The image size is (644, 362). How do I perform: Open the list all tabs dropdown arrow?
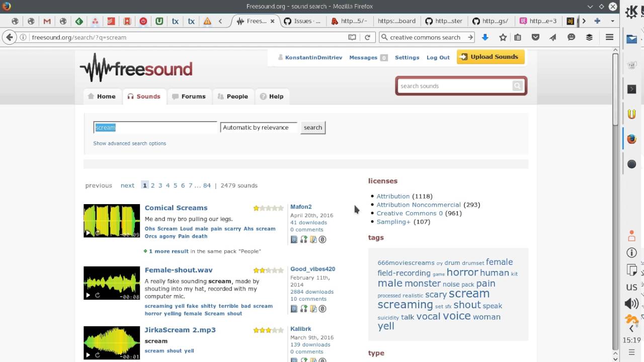[x=612, y=21]
